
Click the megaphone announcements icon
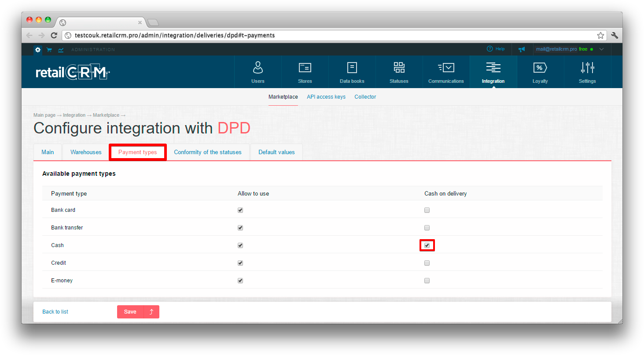(x=522, y=49)
